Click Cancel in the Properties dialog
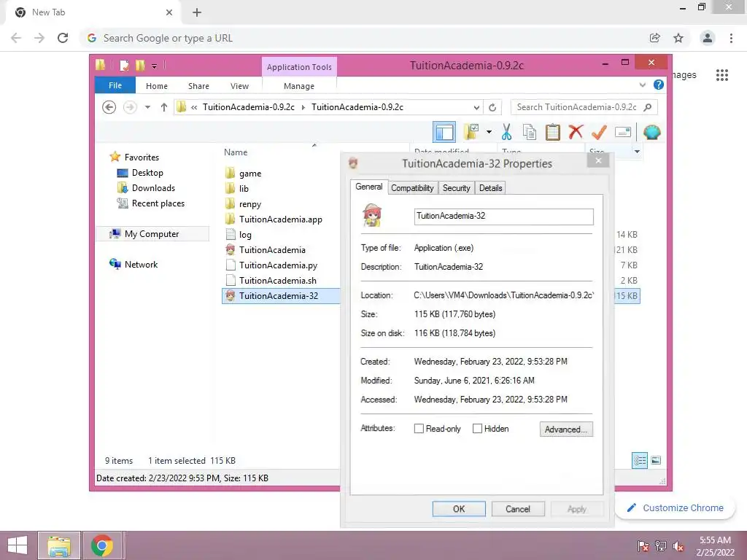 click(x=518, y=509)
